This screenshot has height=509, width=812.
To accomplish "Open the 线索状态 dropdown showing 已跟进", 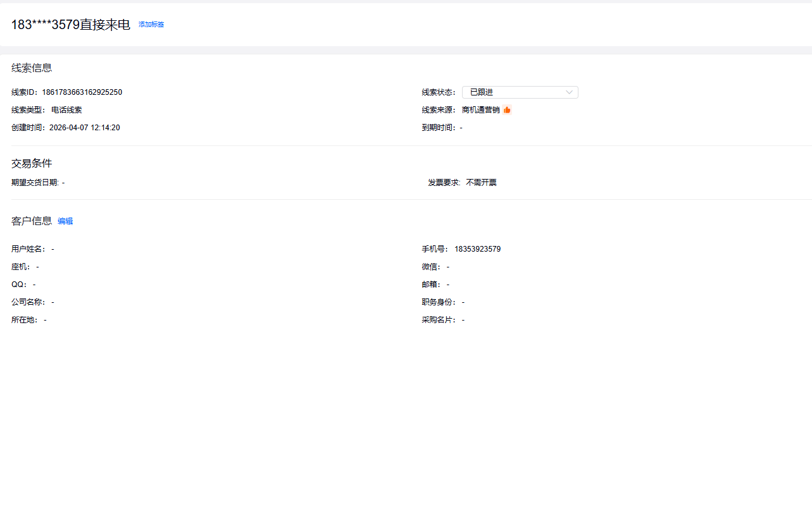I will [520, 92].
